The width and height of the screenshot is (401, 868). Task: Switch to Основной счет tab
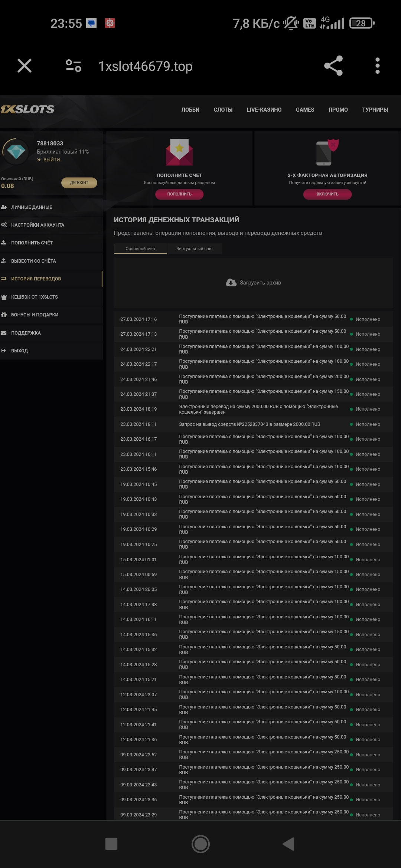[140, 249]
